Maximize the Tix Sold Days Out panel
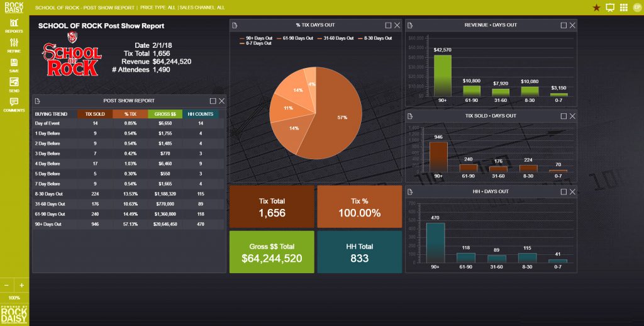The image size is (644, 326). coord(563,116)
